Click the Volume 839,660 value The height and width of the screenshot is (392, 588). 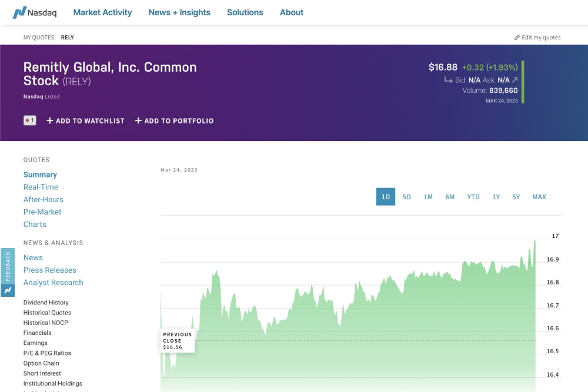[503, 91]
